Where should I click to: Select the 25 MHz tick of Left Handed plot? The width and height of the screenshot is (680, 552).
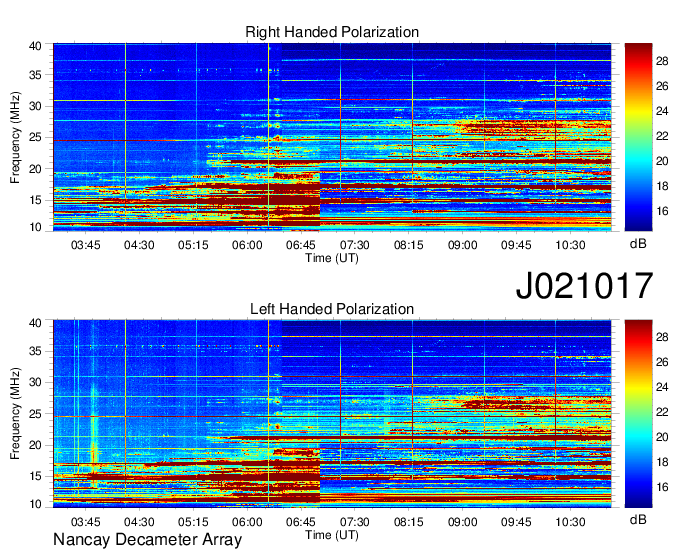pos(35,414)
